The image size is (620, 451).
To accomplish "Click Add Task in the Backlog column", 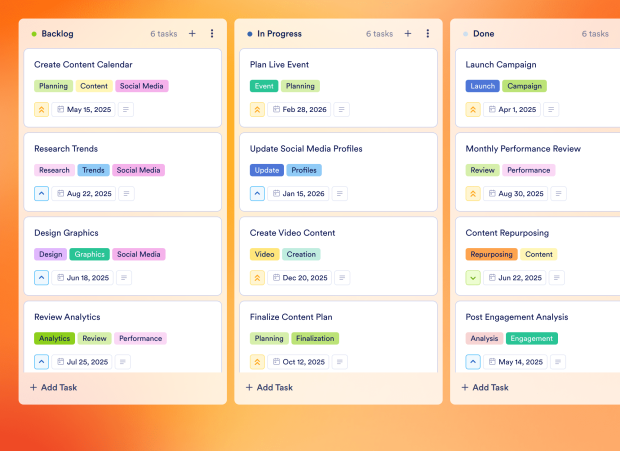I will pos(53,387).
